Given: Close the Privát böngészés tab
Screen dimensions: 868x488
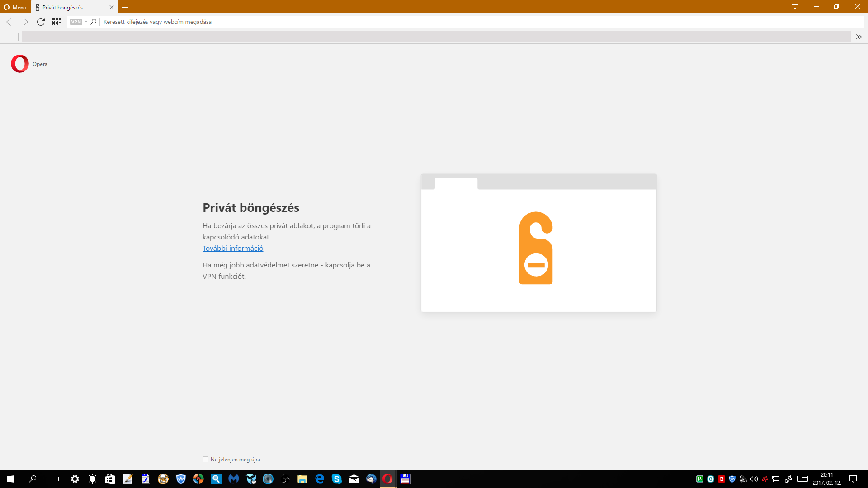Looking at the screenshot, I should point(112,7).
